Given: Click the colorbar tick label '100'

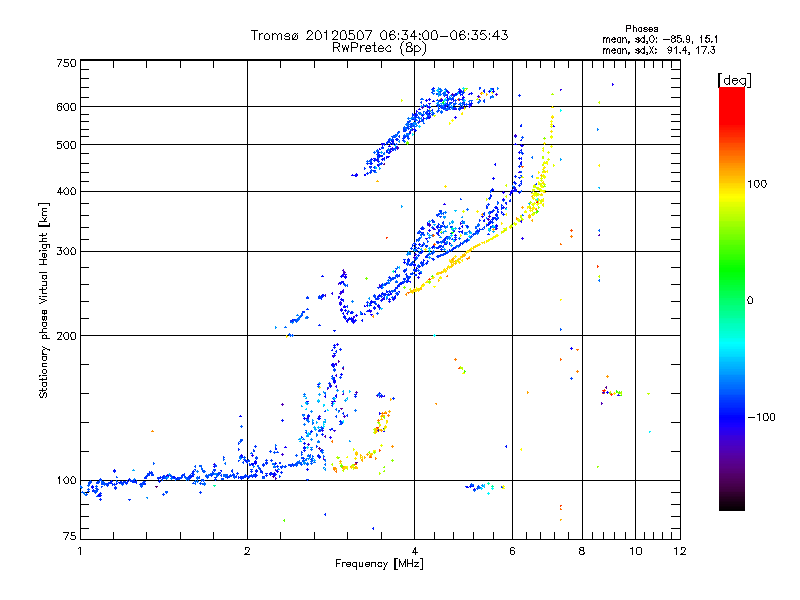Looking at the screenshot, I should click(x=757, y=184).
